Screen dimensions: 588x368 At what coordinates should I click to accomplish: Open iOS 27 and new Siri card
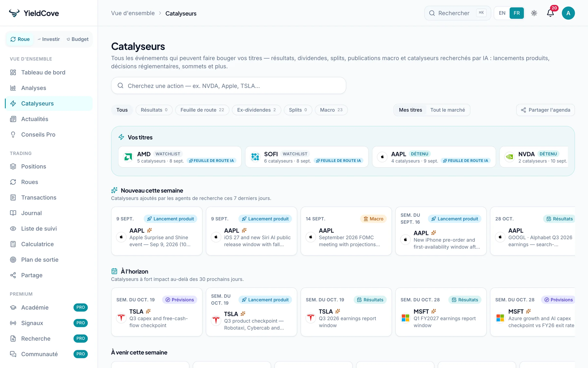click(251, 231)
